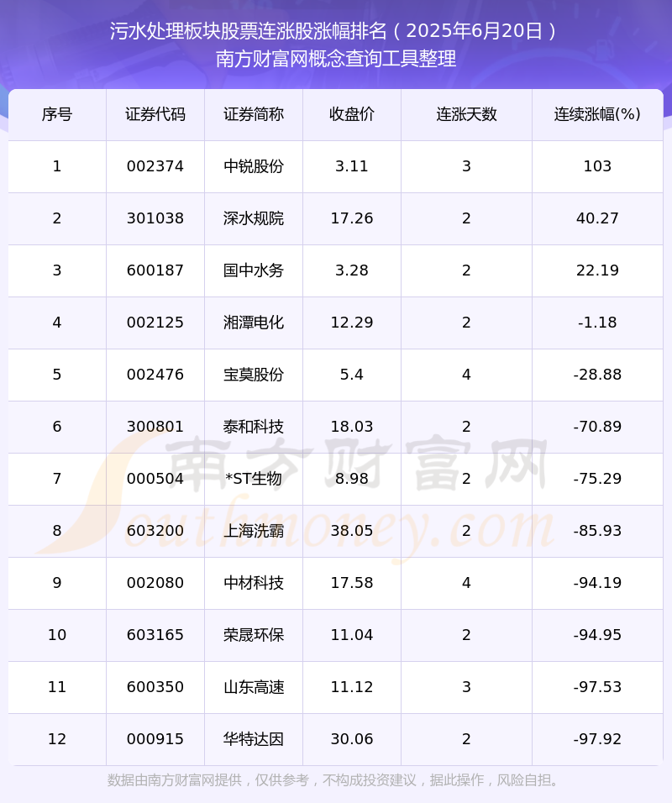The width and height of the screenshot is (672, 803).
Task: Select stock code 301038
Action: click(x=155, y=218)
